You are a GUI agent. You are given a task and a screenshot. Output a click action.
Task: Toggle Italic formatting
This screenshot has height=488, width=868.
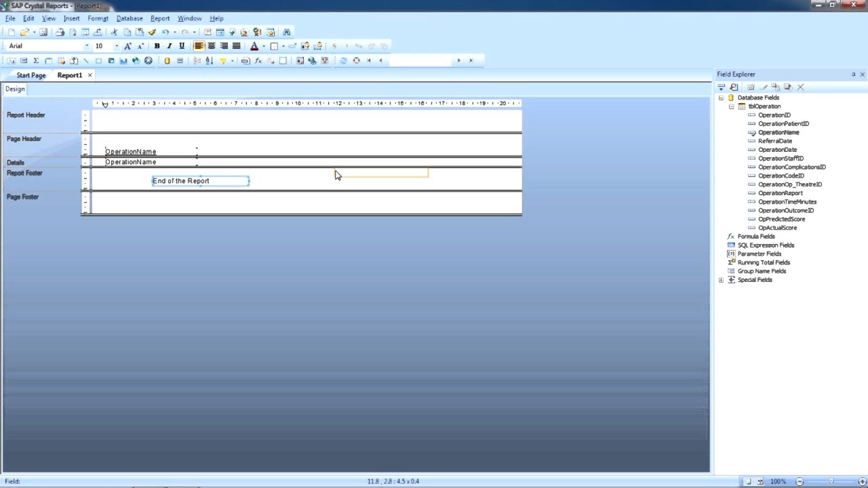[x=170, y=45]
